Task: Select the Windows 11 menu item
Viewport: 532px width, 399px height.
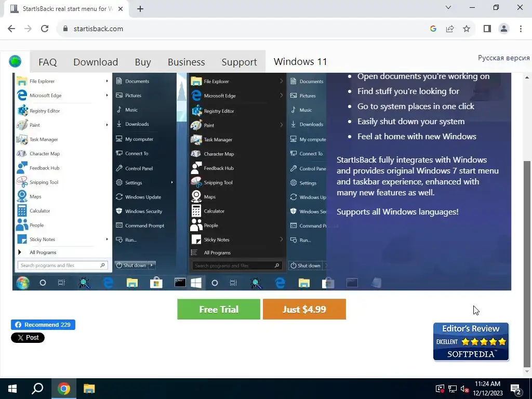Action: 300,61
